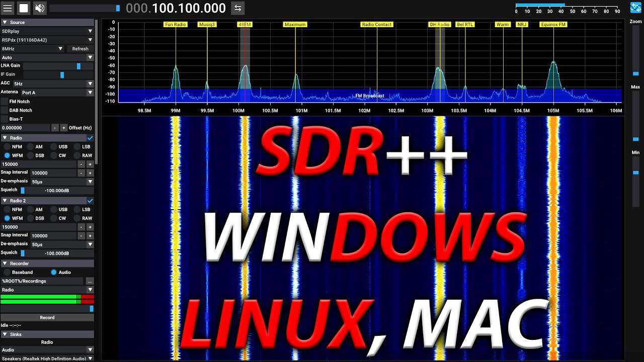The width and height of the screenshot is (644, 362).
Task: Decrease Radio Snap Interval with minus
Action: pos(81,173)
